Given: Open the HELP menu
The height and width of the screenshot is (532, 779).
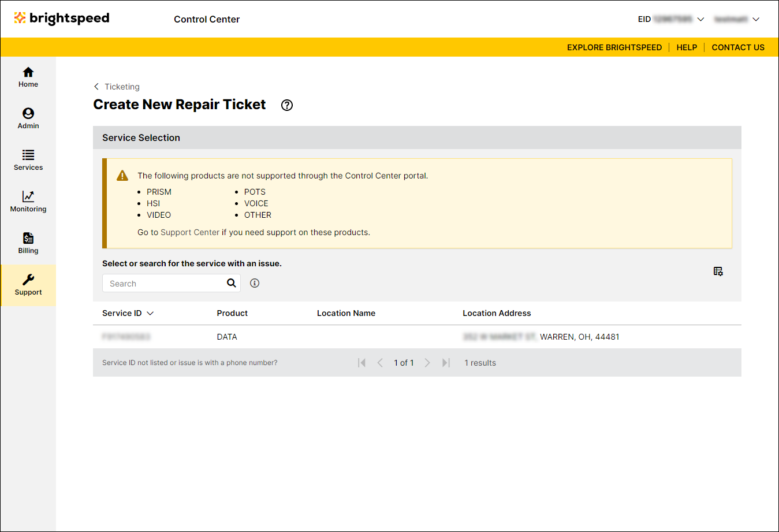Looking at the screenshot, I should click(x=687, y=47).
